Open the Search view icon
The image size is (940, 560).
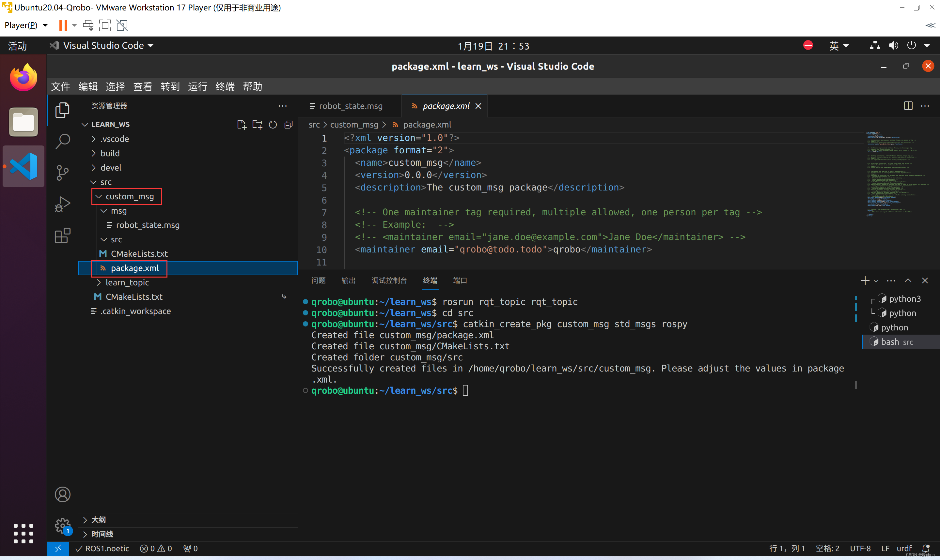(x=62, y=141)
